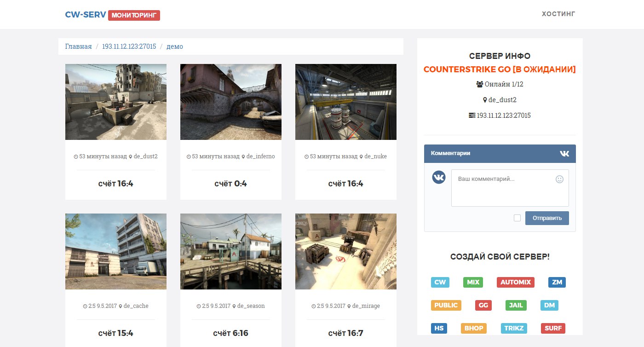Screen dimensions: 644x347
Task: Open the 193.11.12.123:27015 breadcrumb link
Action: [x=129, y=46]
